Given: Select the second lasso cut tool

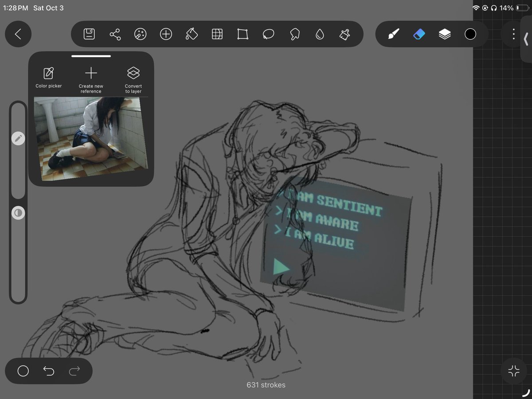Looking at the screenshot, I should click(294, 34).
